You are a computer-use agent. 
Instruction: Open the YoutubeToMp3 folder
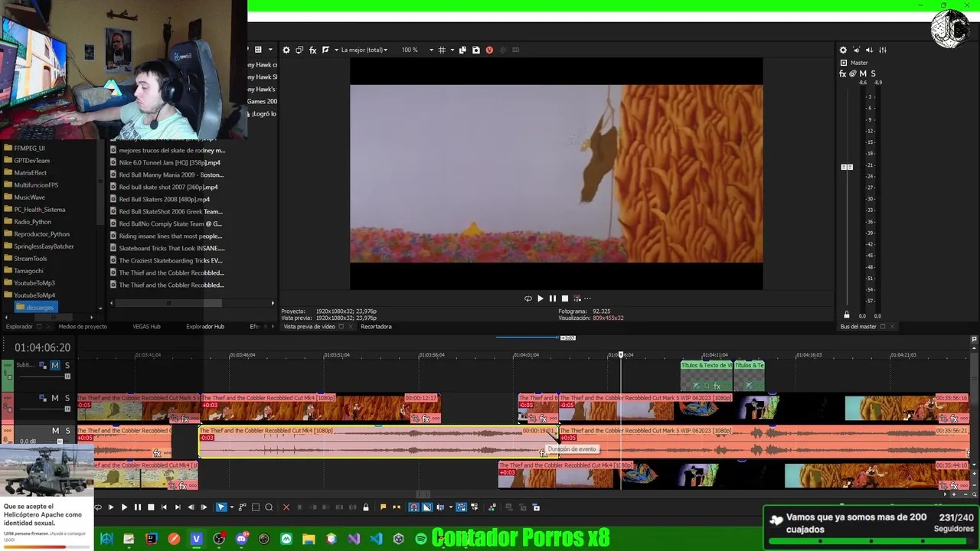34,283
